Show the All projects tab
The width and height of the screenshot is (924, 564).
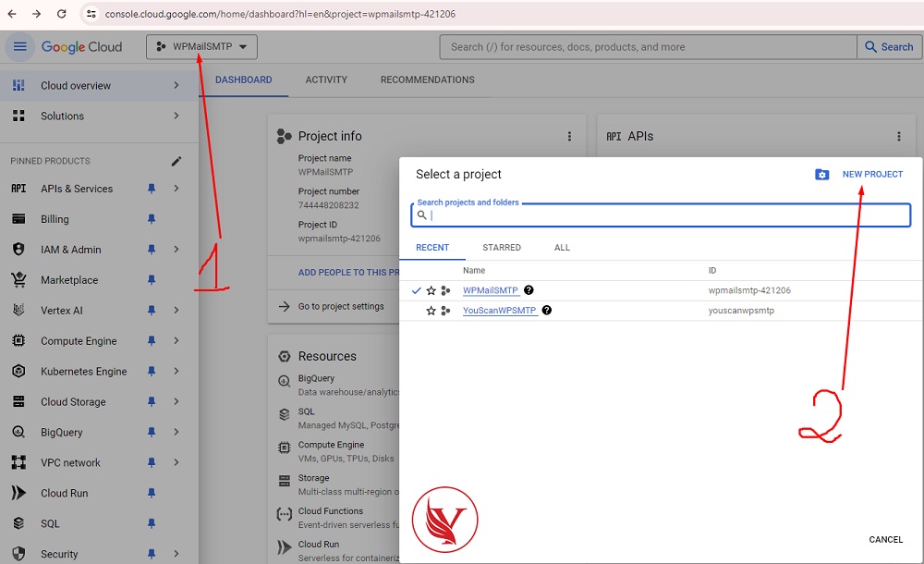(562, 248)
